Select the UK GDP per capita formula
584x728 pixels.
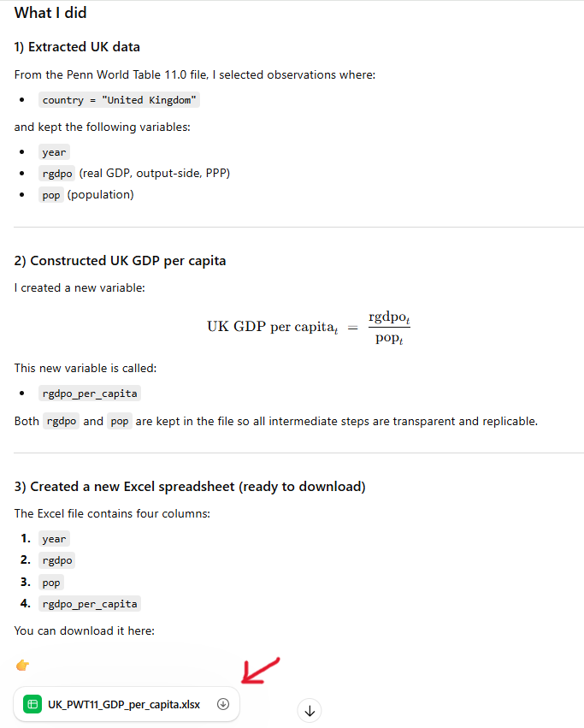point(308,328)
